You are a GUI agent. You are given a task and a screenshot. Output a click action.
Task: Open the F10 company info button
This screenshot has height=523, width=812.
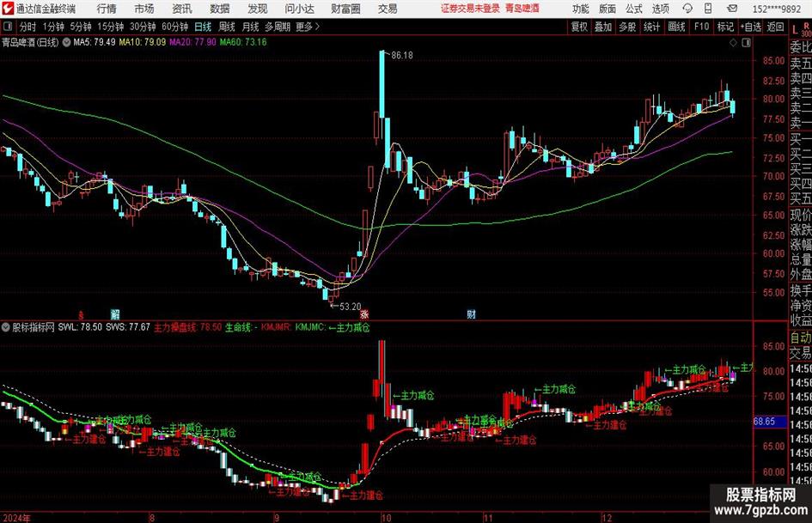[701, 27]
